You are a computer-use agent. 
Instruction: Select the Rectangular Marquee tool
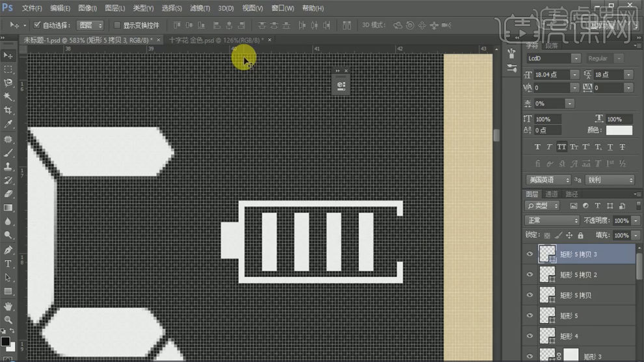tap(8, 70)
